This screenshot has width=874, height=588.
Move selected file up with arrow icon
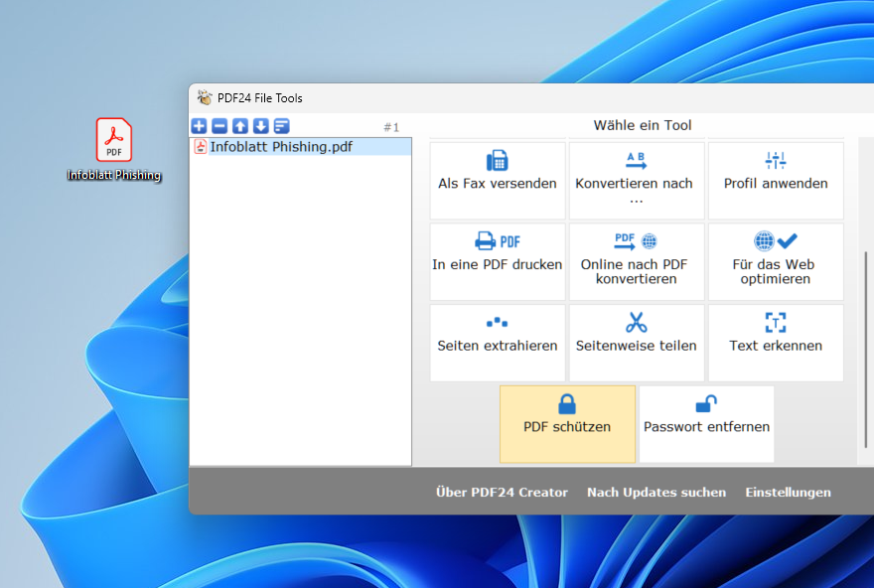240,126
